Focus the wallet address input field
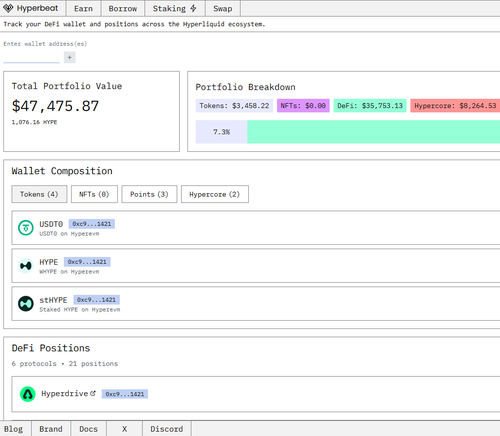This screenshot has height=436, width=500. tap(31, 58)
